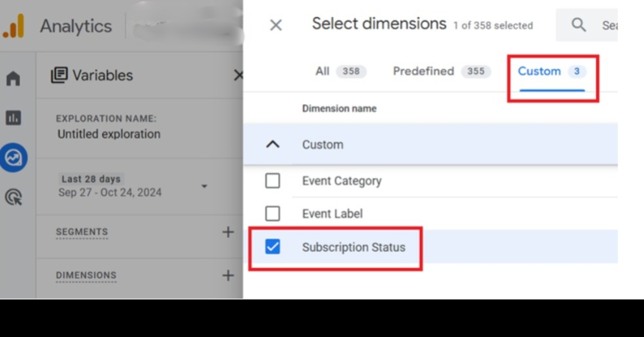Click the search magnifier icon
Image resolution: width=644 pixels, height=337 pixels.
(x=579, y=25)
